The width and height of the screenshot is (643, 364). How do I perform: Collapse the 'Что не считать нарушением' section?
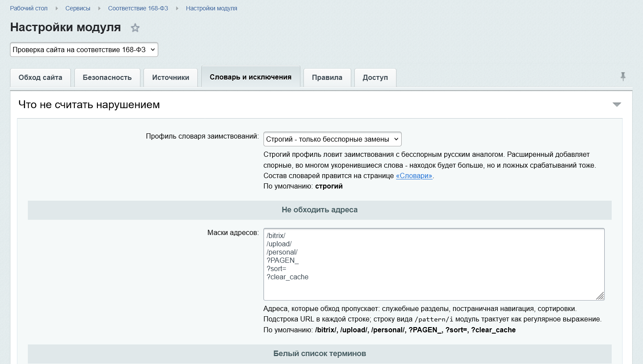coord(616,105)
